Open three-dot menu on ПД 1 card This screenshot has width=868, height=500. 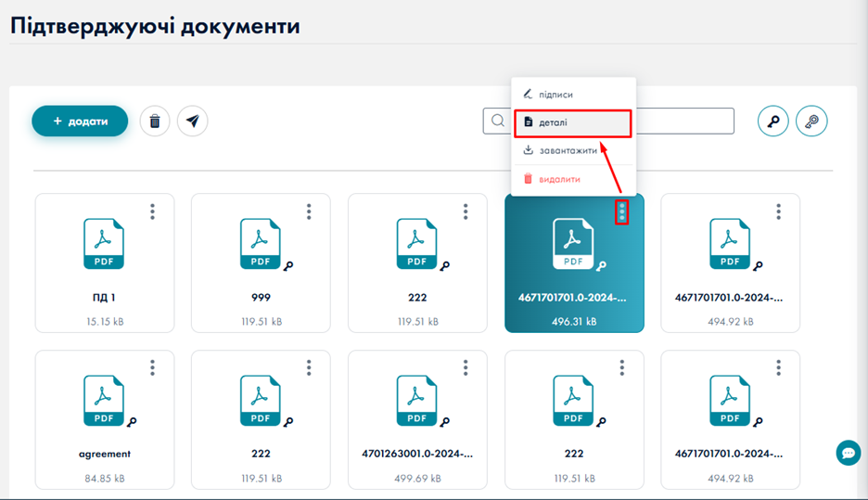click(x=153, y=212)
